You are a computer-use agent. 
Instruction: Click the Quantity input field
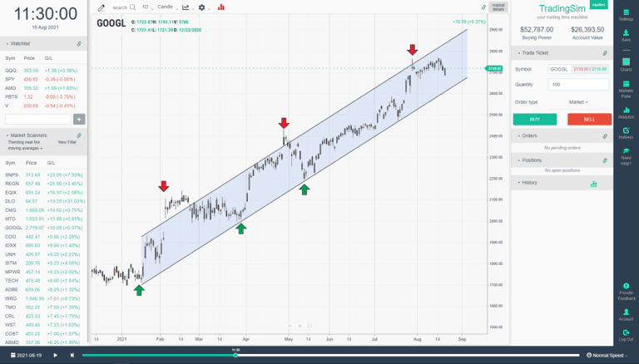(x=579, y=84)
